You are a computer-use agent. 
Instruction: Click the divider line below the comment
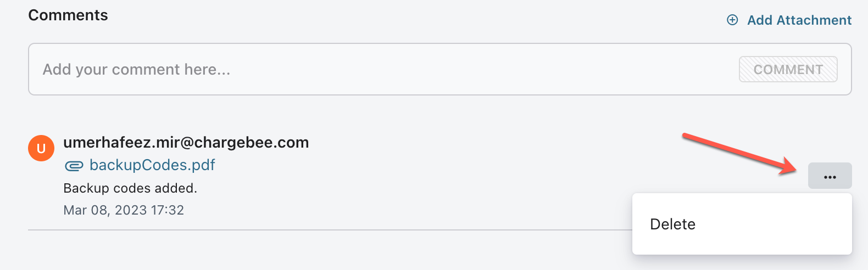pos(330,230)
